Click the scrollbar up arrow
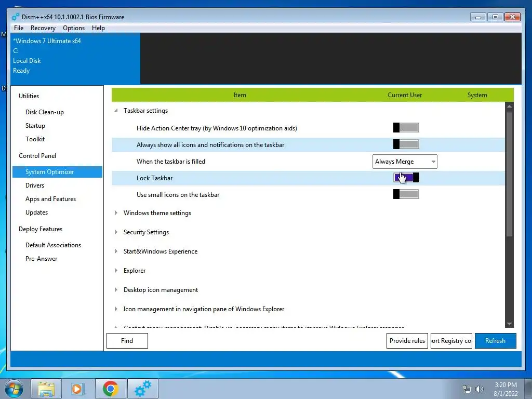 [509, 106]
